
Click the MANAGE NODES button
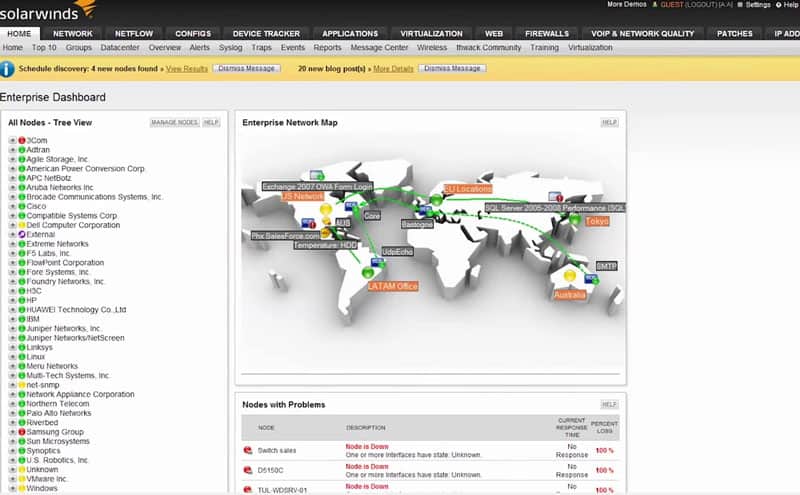pyautogui.click(x=174, y=122)
